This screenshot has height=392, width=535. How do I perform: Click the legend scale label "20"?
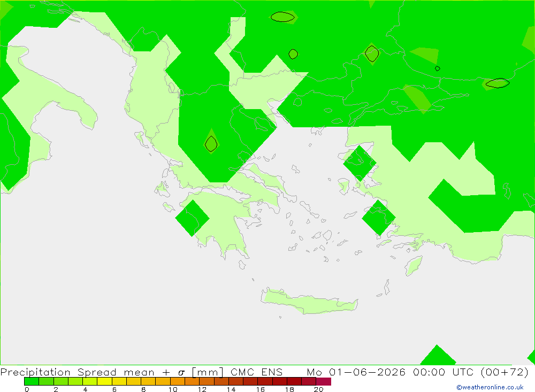(319, 389)
